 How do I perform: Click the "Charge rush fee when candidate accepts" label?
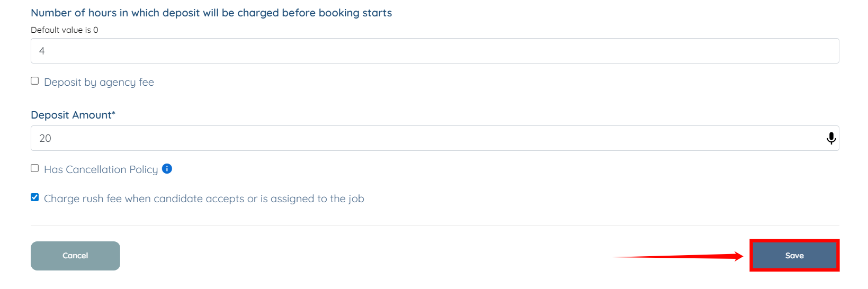point(204,198)
